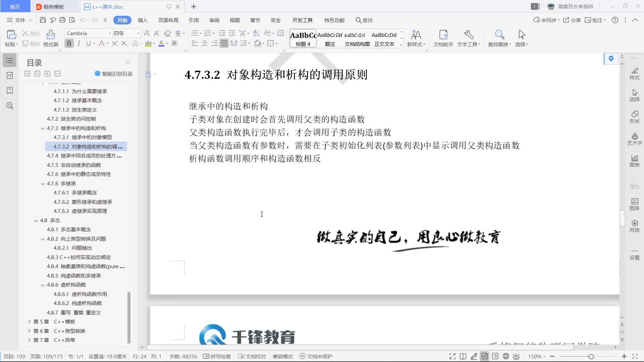Viewport: 644px width, 362px height.
Task: Open 查找替换 tool
Action: 499,39
